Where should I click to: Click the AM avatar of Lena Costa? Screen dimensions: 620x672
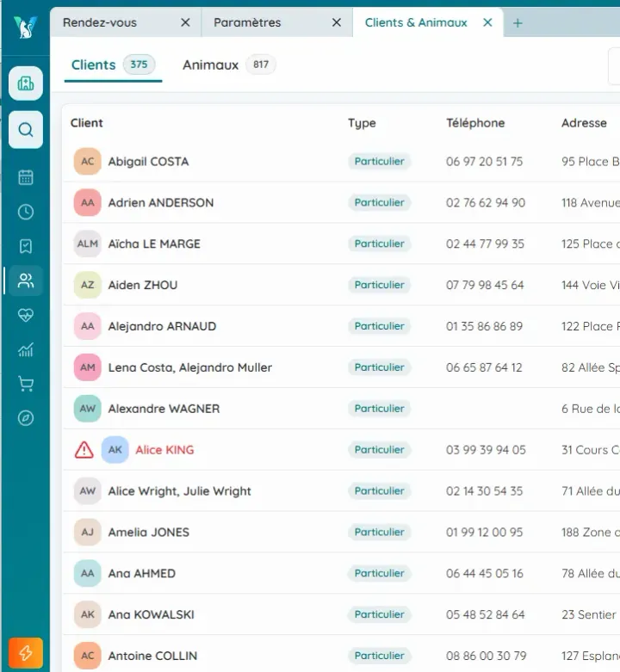[x=88, y=367]
